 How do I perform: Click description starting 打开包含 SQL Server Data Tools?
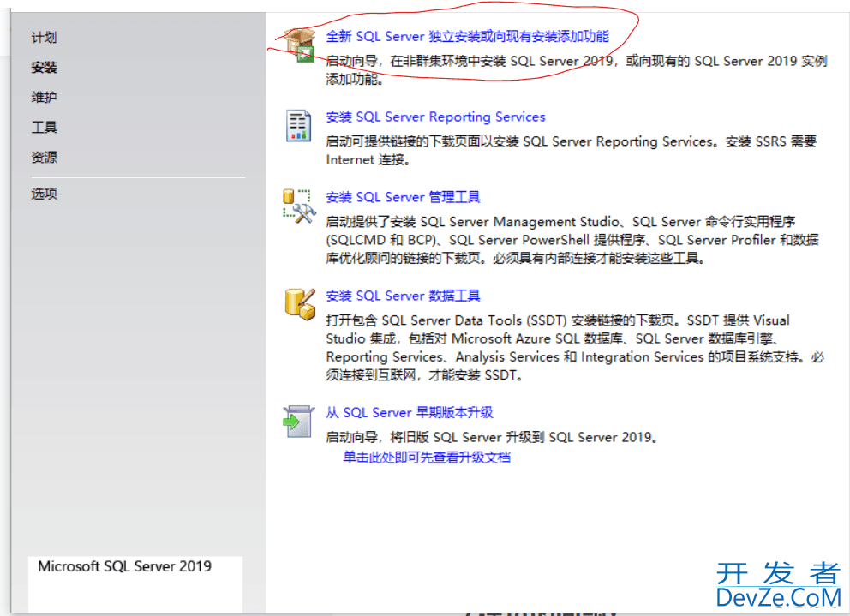pyautogui.click(x=575, y=348)
